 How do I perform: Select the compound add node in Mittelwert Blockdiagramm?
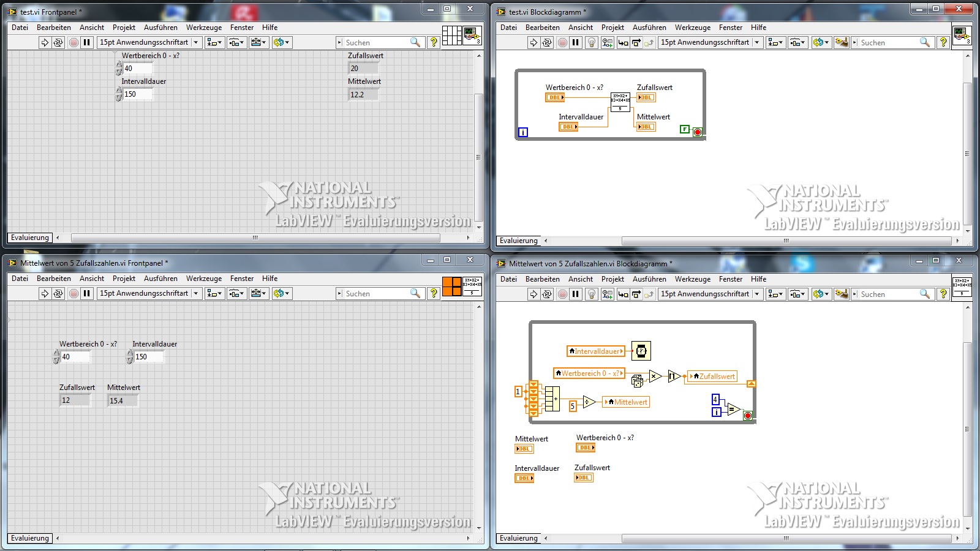coord(552,399)
